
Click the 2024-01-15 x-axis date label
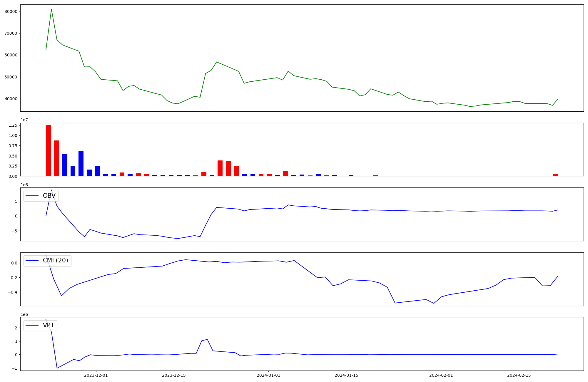(x=346, y=375)
